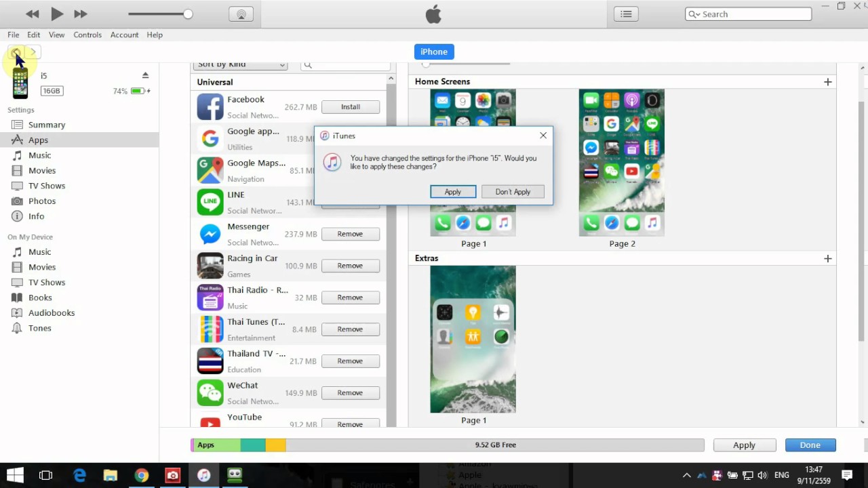The image size is (868, 488).
Task: Remove the Racing in Car app
Action: 351,266
